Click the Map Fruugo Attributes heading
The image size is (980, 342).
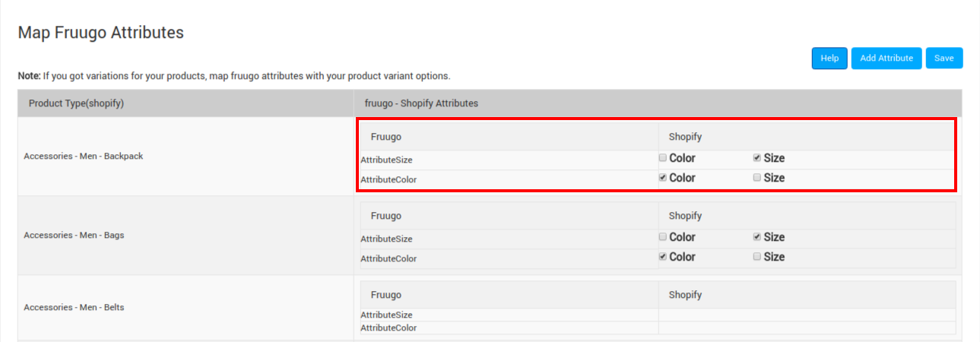(x=100, y=33)
